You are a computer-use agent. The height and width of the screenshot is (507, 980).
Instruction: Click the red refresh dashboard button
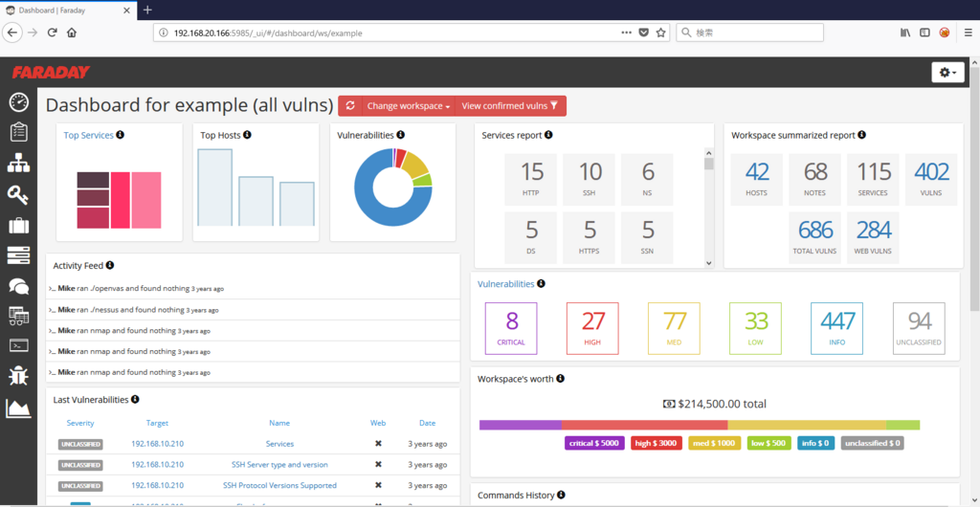(350, 105)
